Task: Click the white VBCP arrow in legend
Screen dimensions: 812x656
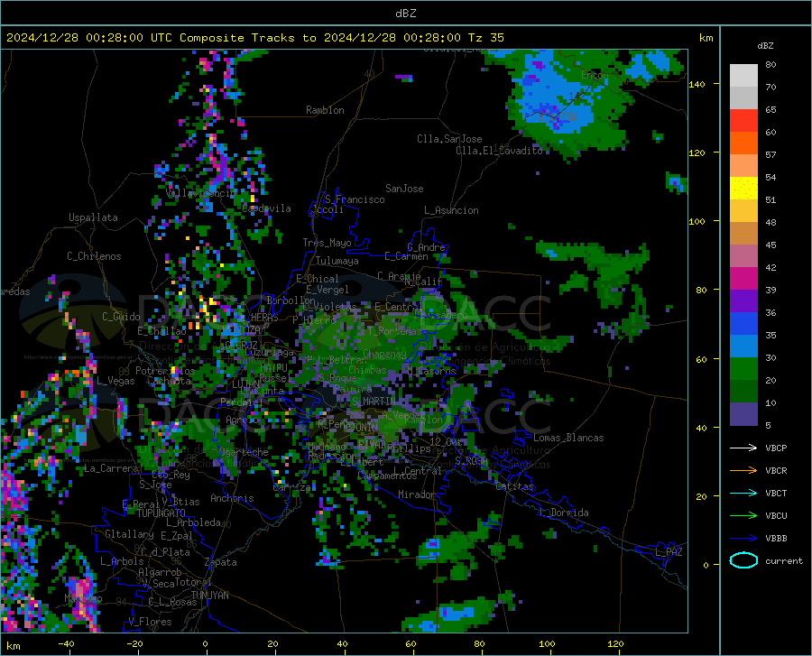Action: (x=743, y=448)
